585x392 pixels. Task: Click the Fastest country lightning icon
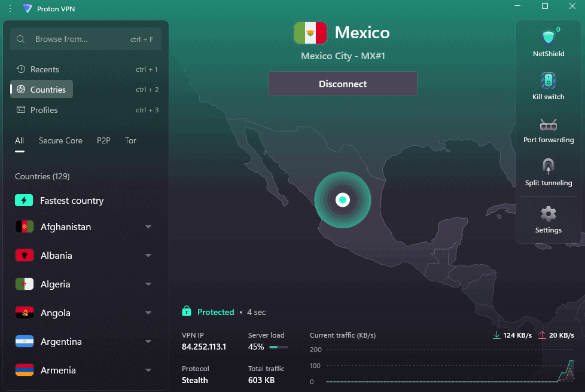coord(24,201)
